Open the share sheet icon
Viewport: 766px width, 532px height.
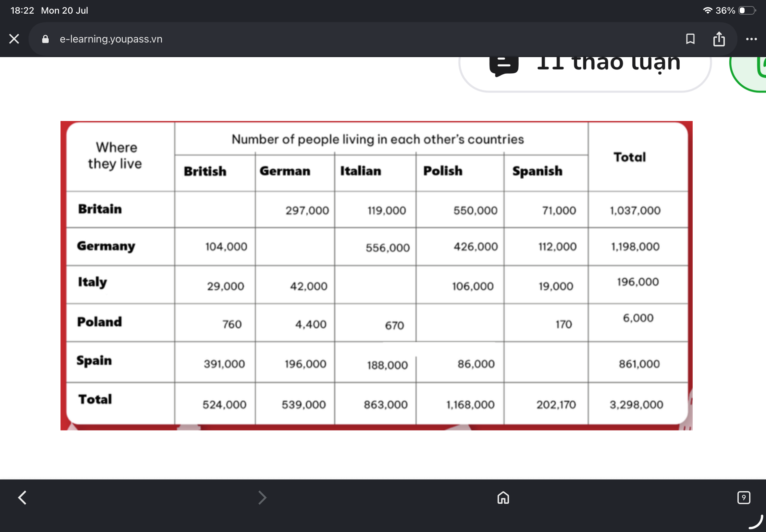[x=719, y=39]
